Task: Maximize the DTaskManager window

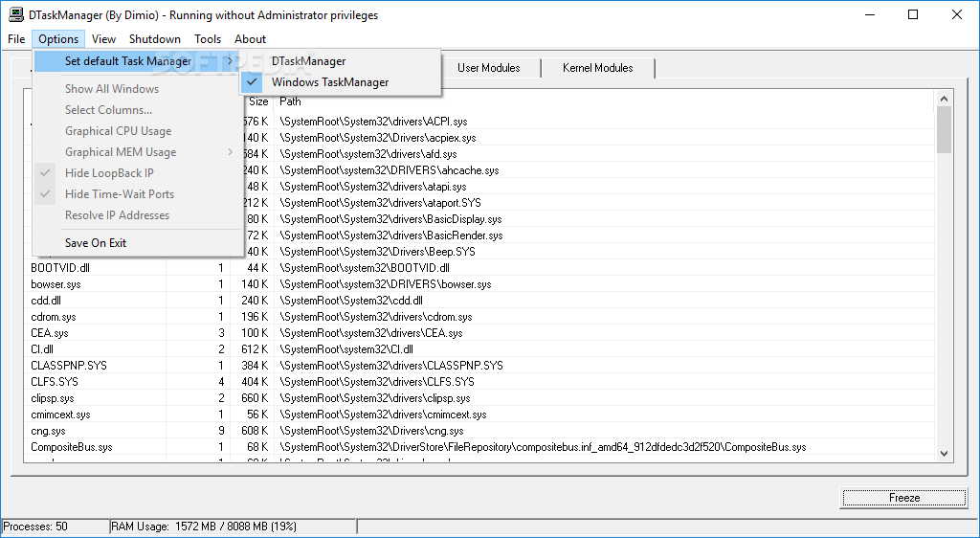Action: tap(913, 15)
